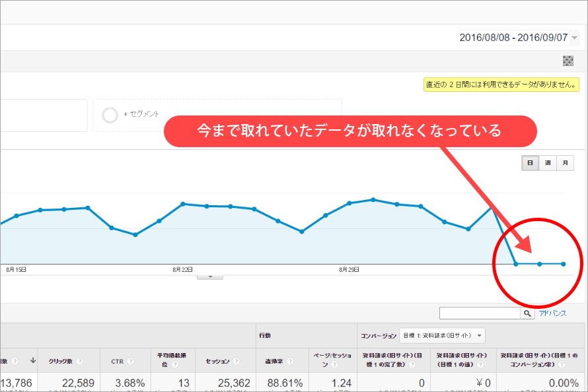Click the 25,362 sessions value
This screenshot has height=392, width=588.
pyautogui.click(x=234, y=383)
